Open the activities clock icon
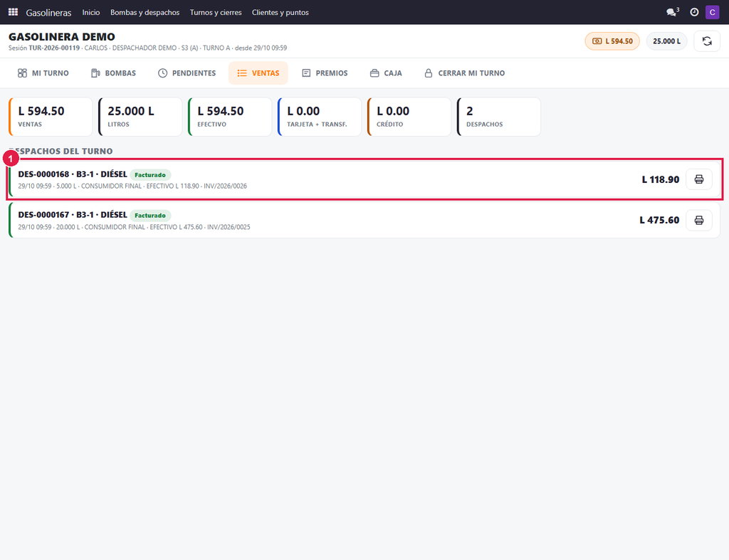729x560 pixels. coord(694,12)
